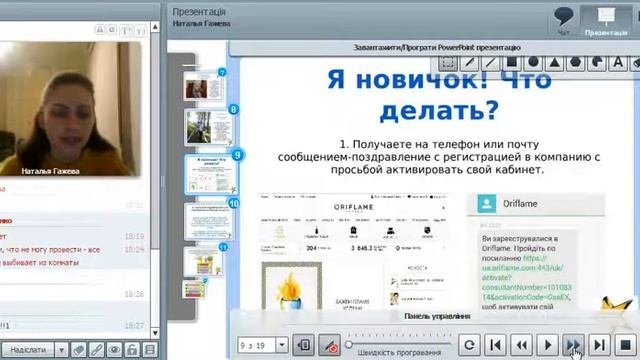Select slide 9 thumbnail
The image size is (640, 360).
(211, 174)
